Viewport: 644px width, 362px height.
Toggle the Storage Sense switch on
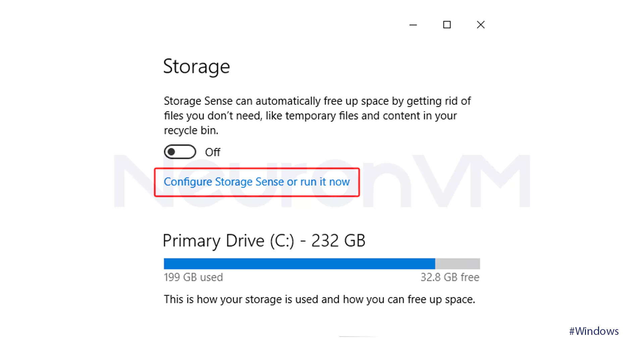pos(180,152)
